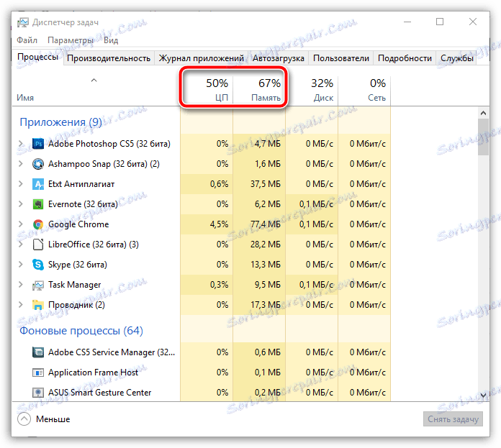501x448 pixels.
Task: Switch to the Производительность tab
Action: 109,58
